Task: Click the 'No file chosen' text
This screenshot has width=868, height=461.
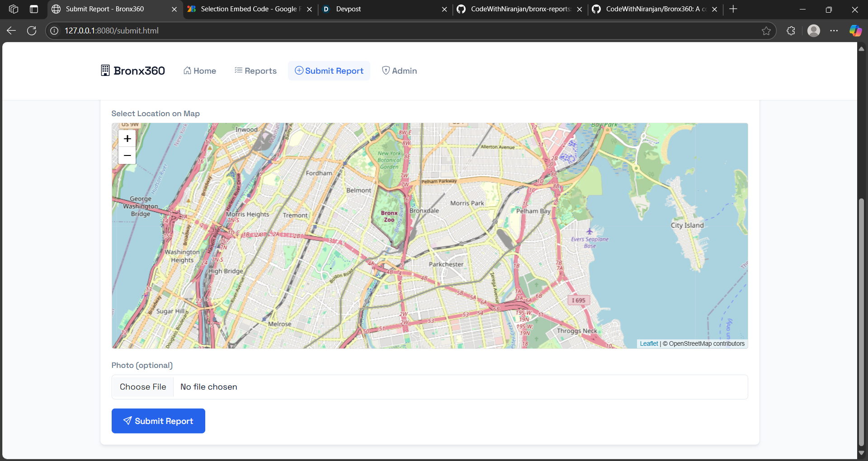Action: (208, 387)
